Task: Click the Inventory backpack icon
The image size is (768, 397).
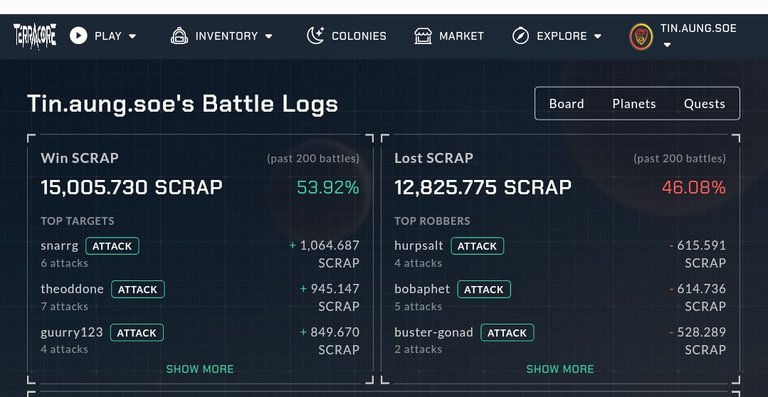Action: (179, 36)
